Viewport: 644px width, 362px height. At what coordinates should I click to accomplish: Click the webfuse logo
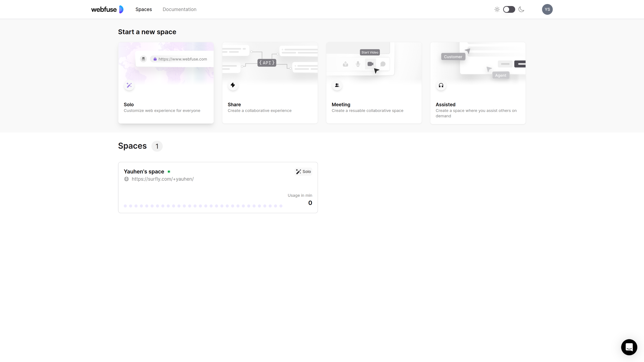[107, 9]
